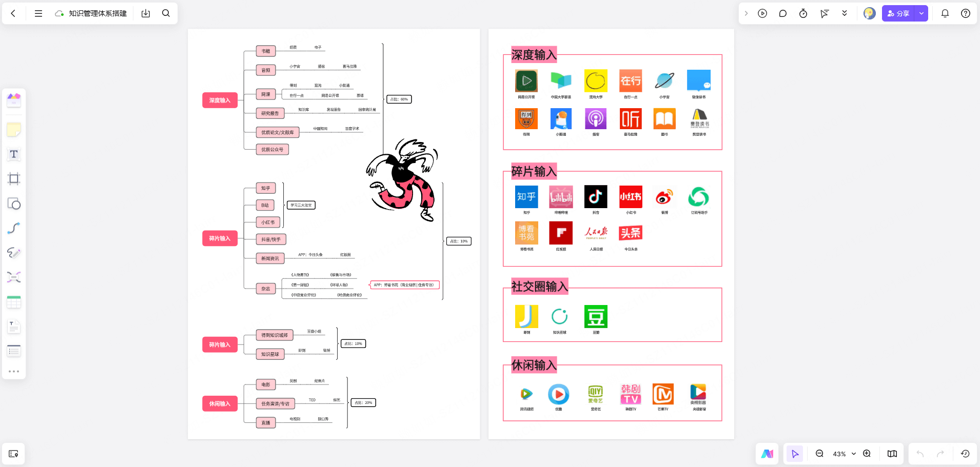
Task: Pick the Shapes tool
Action: click(x=14, y=204)
